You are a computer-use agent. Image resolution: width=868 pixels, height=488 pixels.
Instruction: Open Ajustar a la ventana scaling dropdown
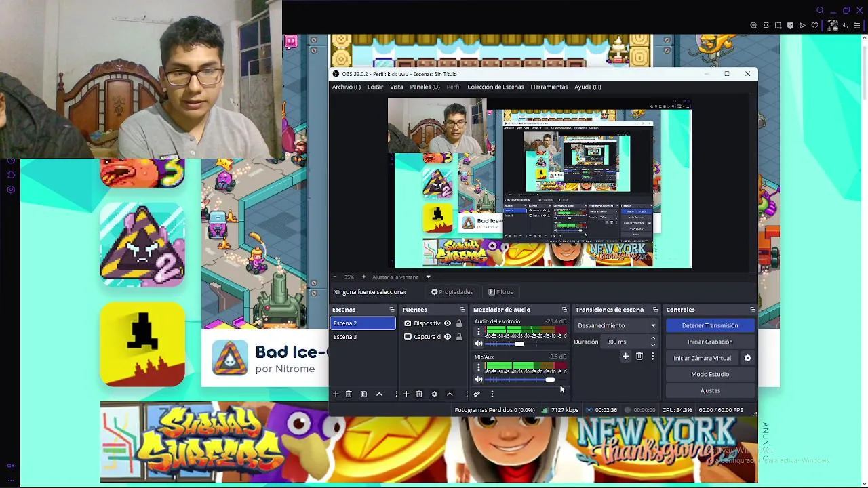click(x=401, y=277)
